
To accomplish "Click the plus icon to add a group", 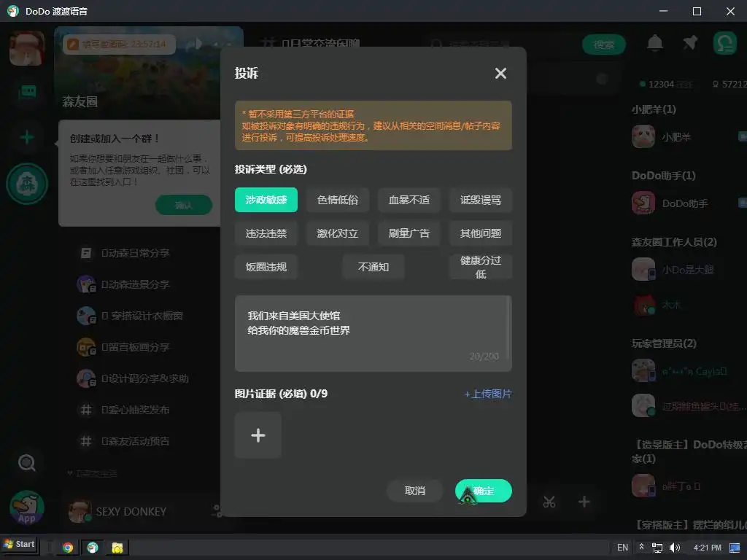I will [27, 137].
